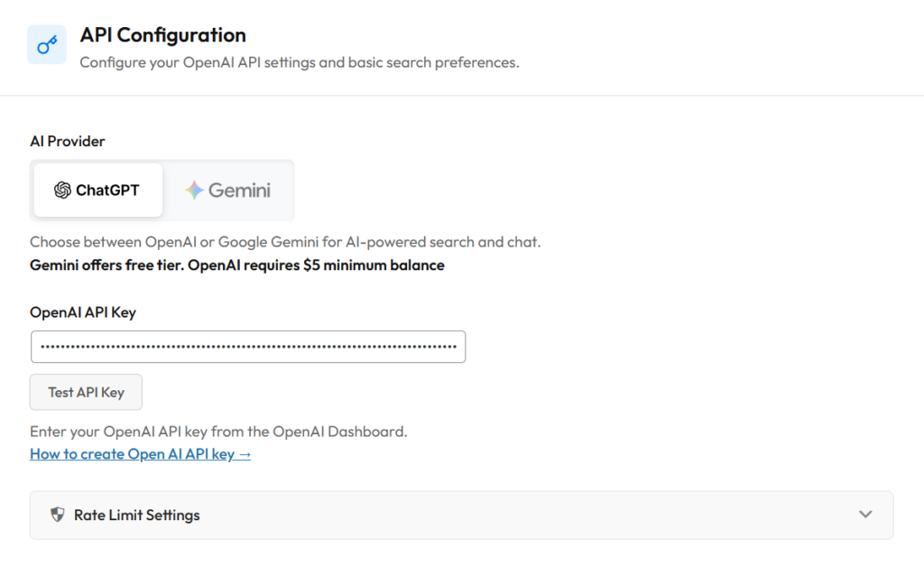The width and height of the screenshot is (924, 586).
Task: Click the ChatGPT logo icon
Action: point(62,191)
